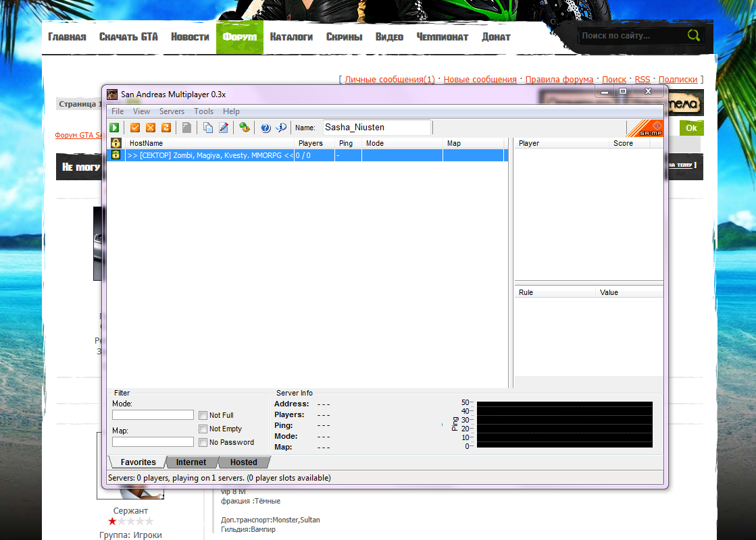Click the Mode filter input field
Image resolution: width=756 pixels, height=540 pixels.
pos(153,414)
